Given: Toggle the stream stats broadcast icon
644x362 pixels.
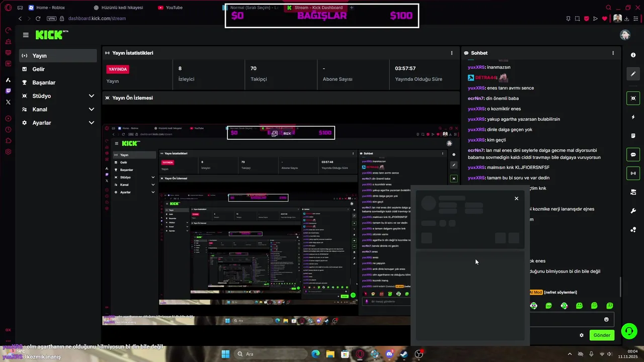Looking at the screenshot, I should pyautogui.click(x=633, y=173).
